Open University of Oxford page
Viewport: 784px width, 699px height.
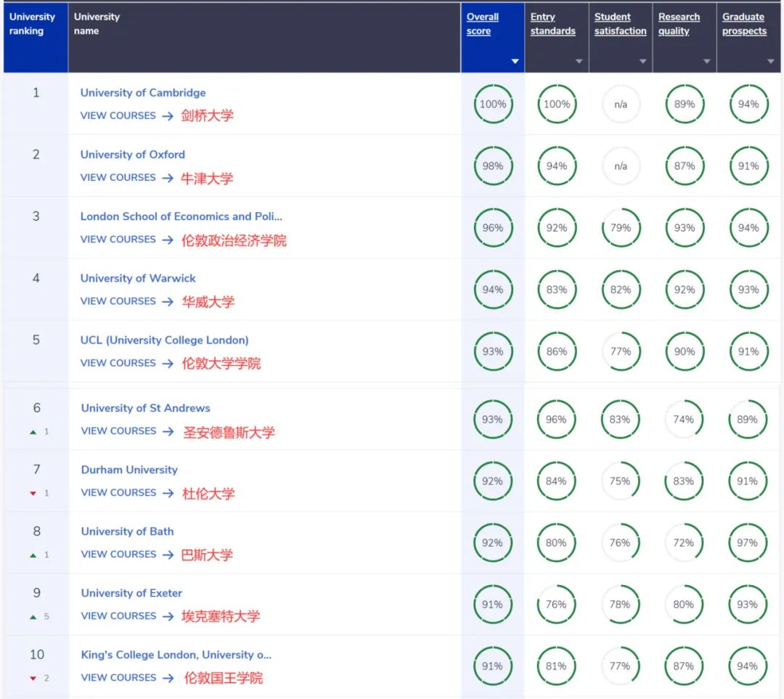[133, 155]
